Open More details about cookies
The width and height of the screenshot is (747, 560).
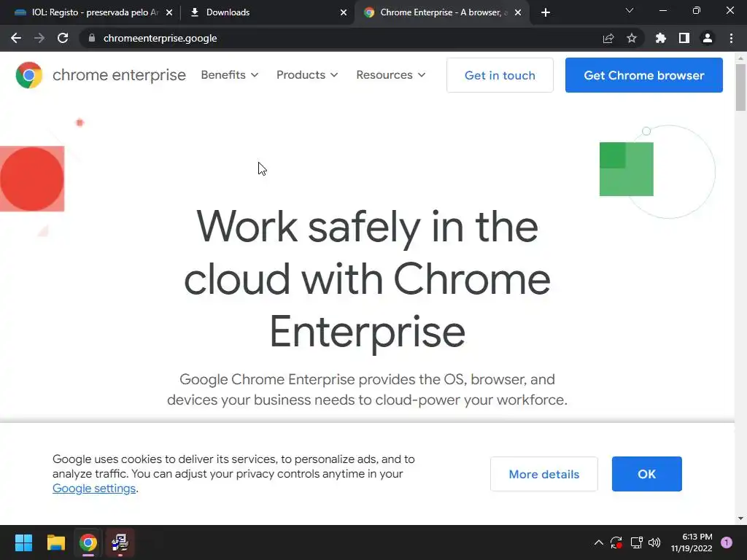543,474
